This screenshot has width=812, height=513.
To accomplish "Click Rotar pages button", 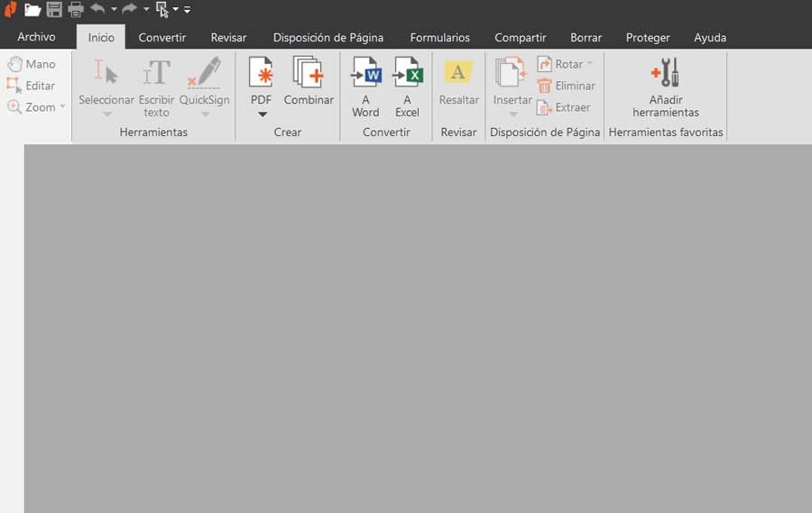I will (560, 64).
